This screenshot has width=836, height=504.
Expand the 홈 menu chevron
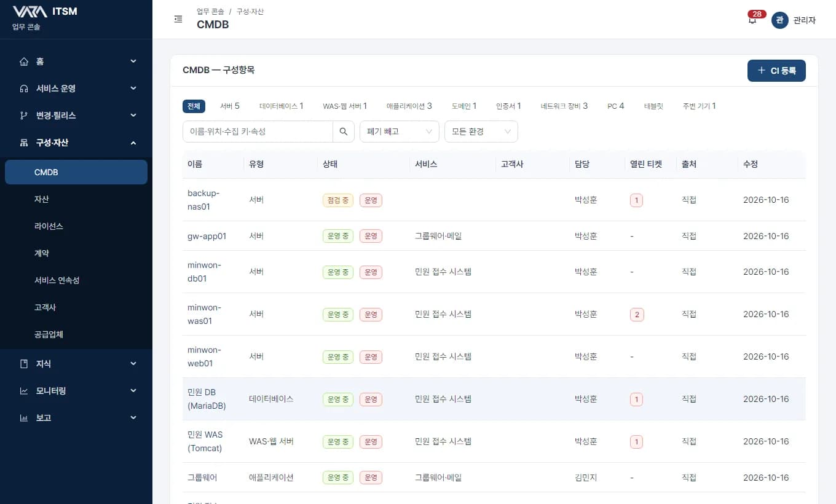(133, 61)
